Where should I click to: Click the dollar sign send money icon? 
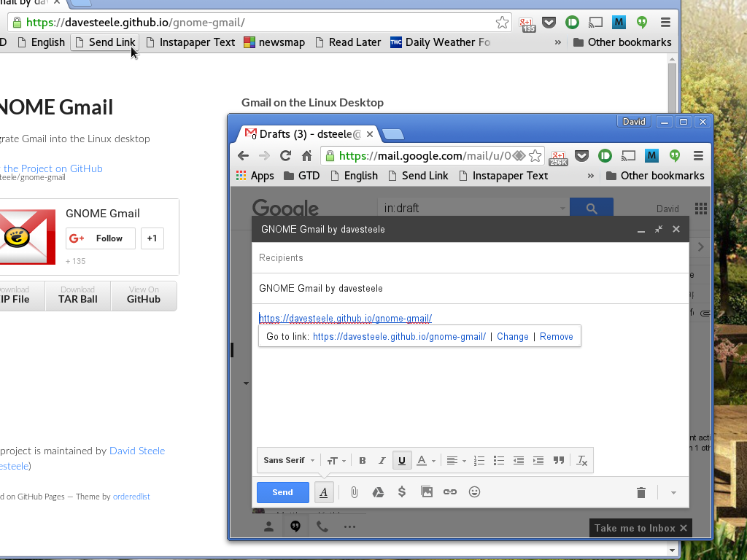(x=402, y=492)
